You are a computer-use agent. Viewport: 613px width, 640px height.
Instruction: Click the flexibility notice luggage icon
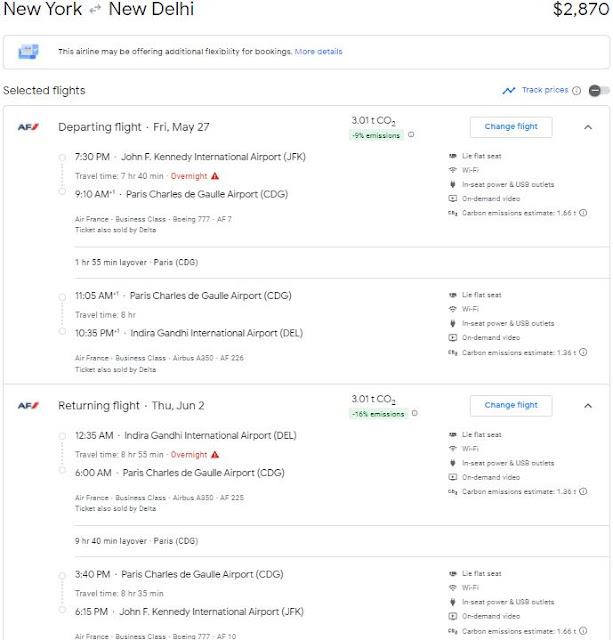[x=28, y=51]
